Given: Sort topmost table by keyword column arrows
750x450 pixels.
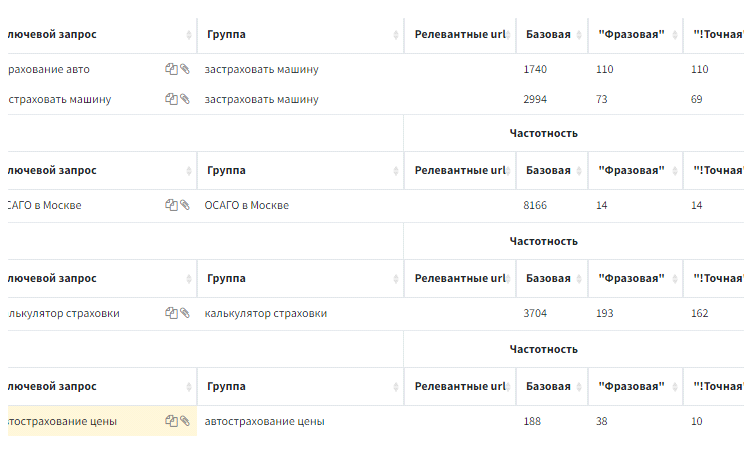Looking at the screenshot, I should coord(189,35).
